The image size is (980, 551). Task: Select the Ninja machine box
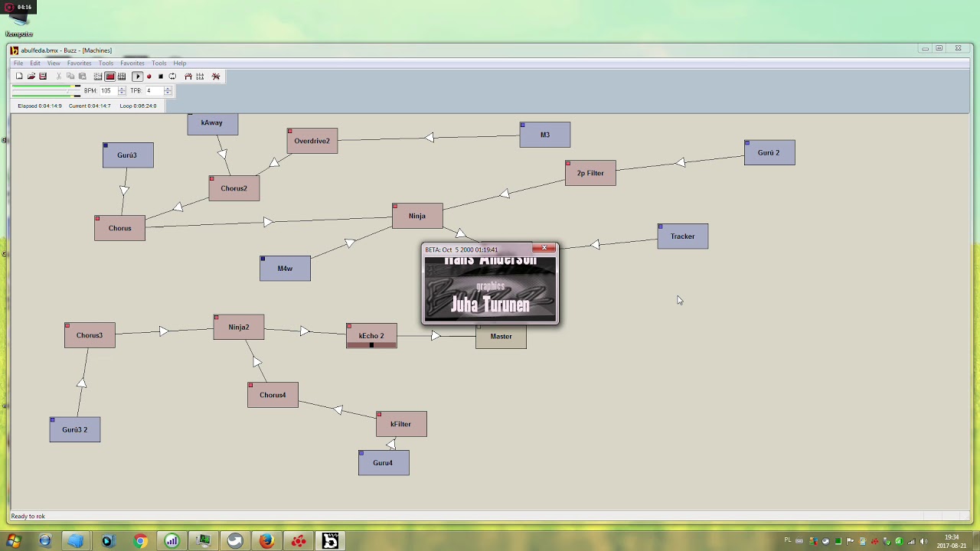(x=417, y=216)
